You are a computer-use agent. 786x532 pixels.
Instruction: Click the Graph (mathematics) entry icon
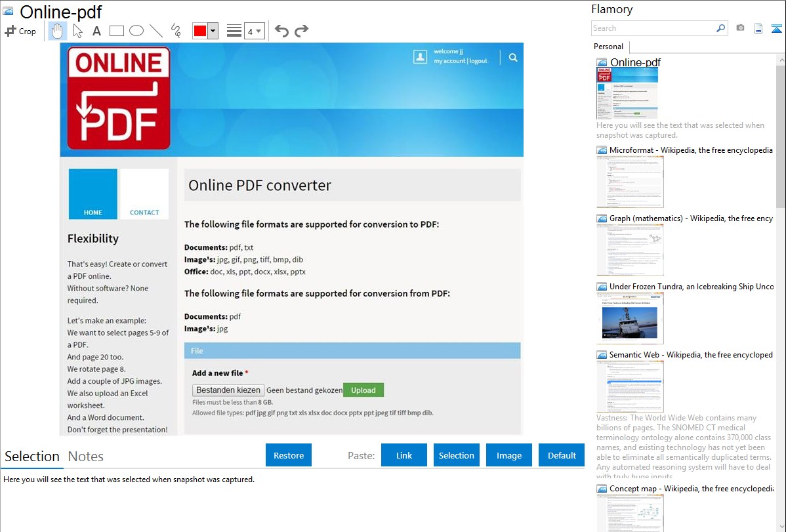point(602,218)
